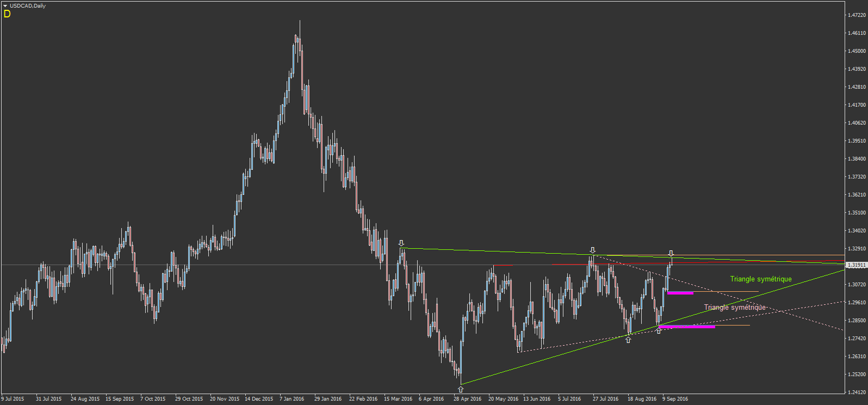
Task: Click the 31 Jul 2015 date label
Action: click(49, 399)
